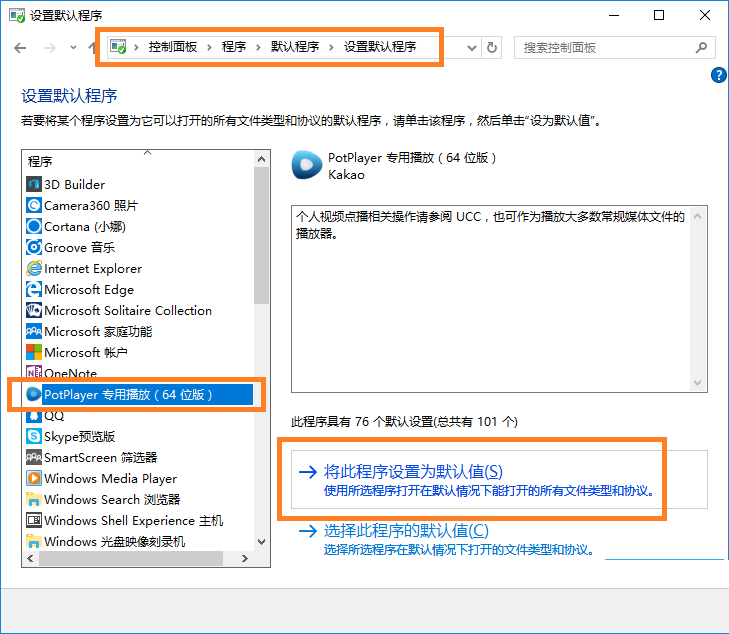Select Windows Media Player in list
The image size is (729, 634).
110,478
